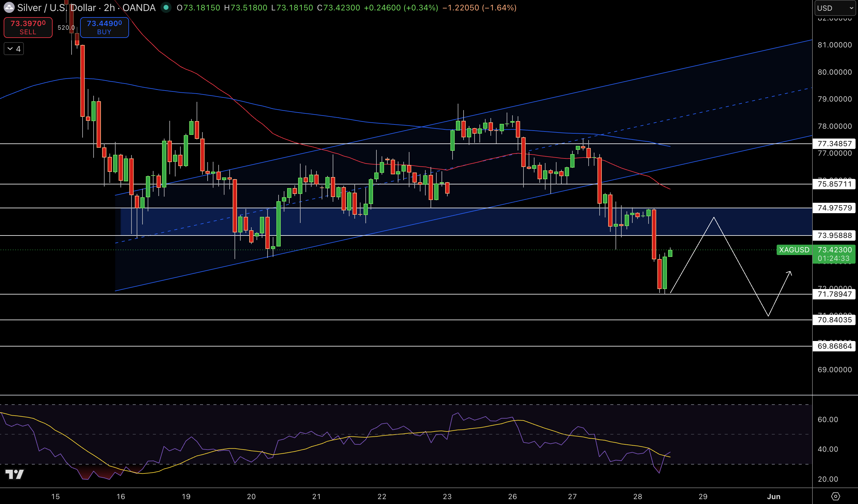Select the 74.97579 price level label
Screen dimensions: 858x504
tap(834, 208)
